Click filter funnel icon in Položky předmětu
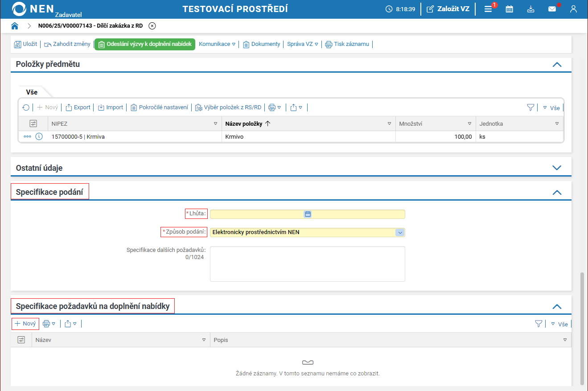The height and width of the screenshot is (391, 588). coord(530,107)
